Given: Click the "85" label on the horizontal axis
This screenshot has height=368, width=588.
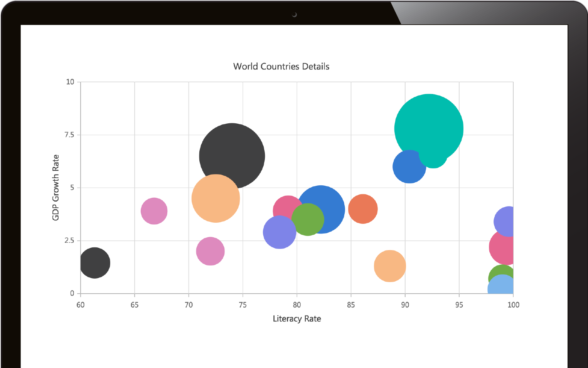Looking at the screenshot, I should pyautogui.click(x=351, y=305).
